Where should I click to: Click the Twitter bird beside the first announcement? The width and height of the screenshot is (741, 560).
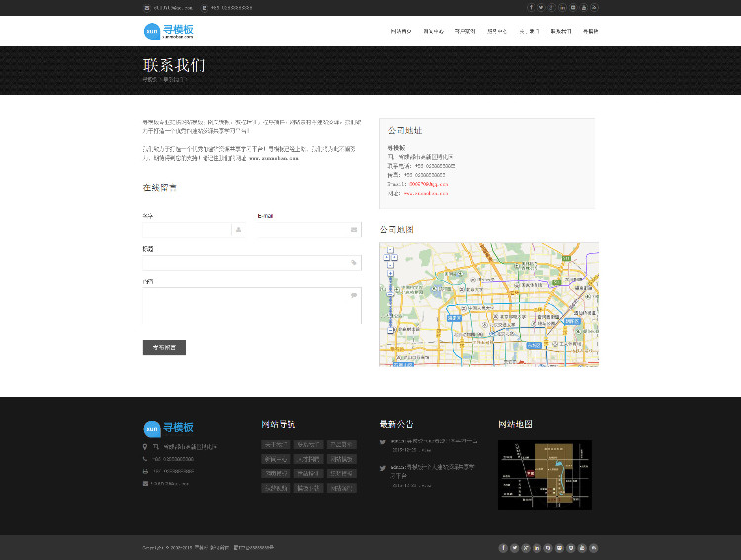(x=383, y=441)
